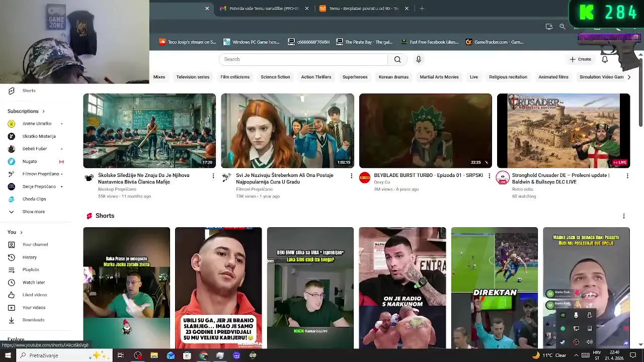Expand the Subscriptions section chevron

[43, 111]
